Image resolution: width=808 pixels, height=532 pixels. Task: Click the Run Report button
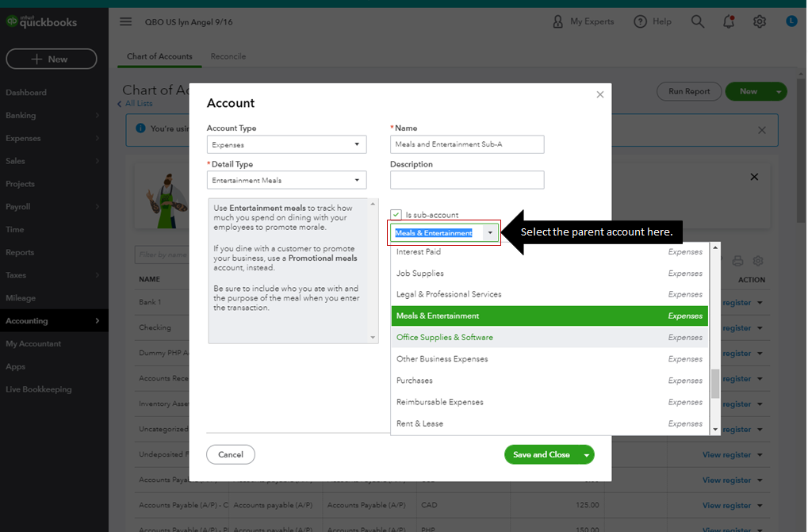[689, 91]
